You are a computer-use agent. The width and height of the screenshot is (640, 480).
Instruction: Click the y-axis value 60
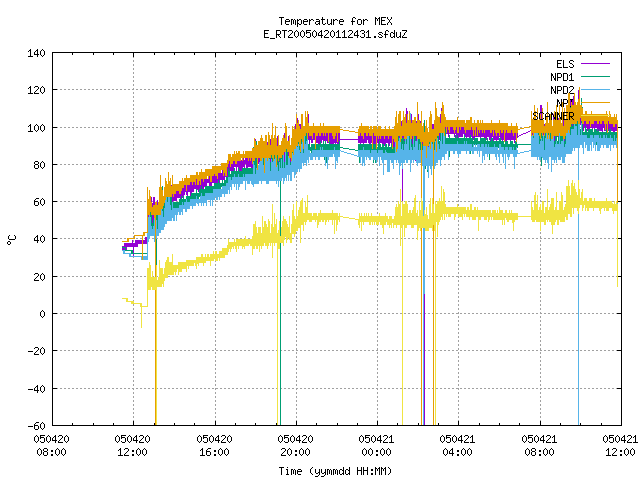point(39,202)
